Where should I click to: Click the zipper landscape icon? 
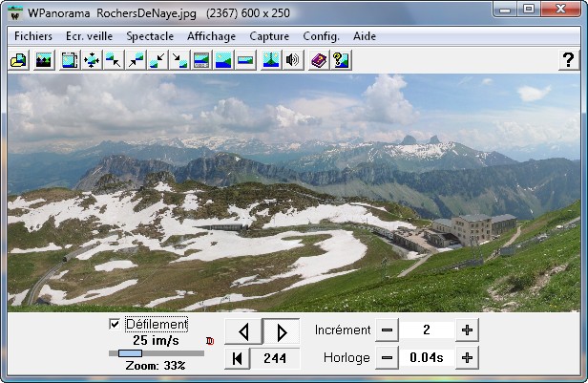click(x=271, y=60)
